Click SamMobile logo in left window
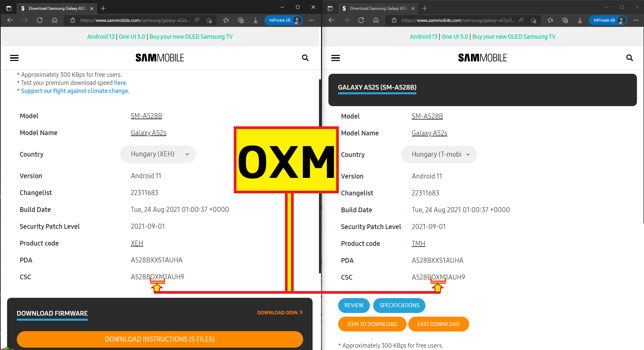644x350 pixels. point(160,58)
